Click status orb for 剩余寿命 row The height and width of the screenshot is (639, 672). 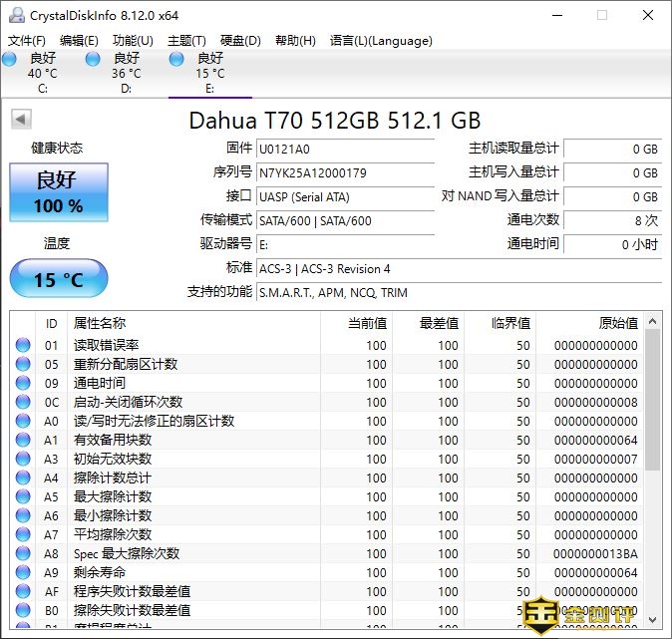23,572
